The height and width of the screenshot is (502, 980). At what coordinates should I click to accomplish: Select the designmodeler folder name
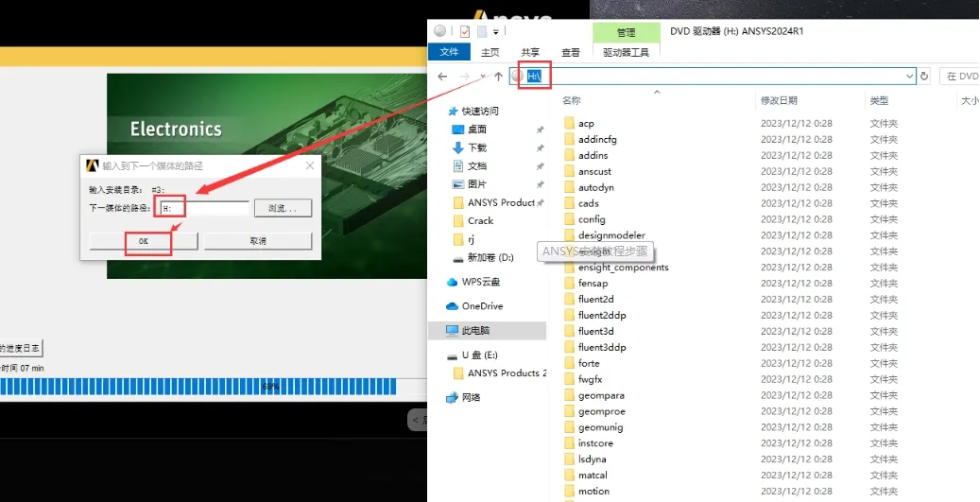(611, 235)
